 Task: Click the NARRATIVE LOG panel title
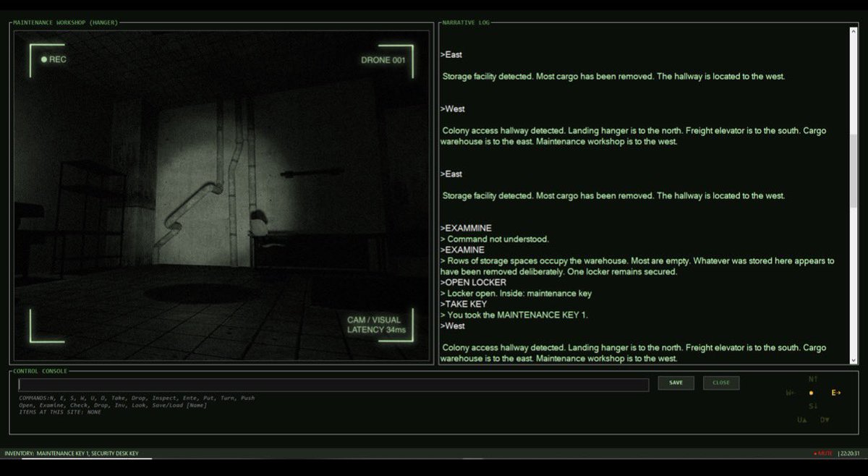pos(466,22)
